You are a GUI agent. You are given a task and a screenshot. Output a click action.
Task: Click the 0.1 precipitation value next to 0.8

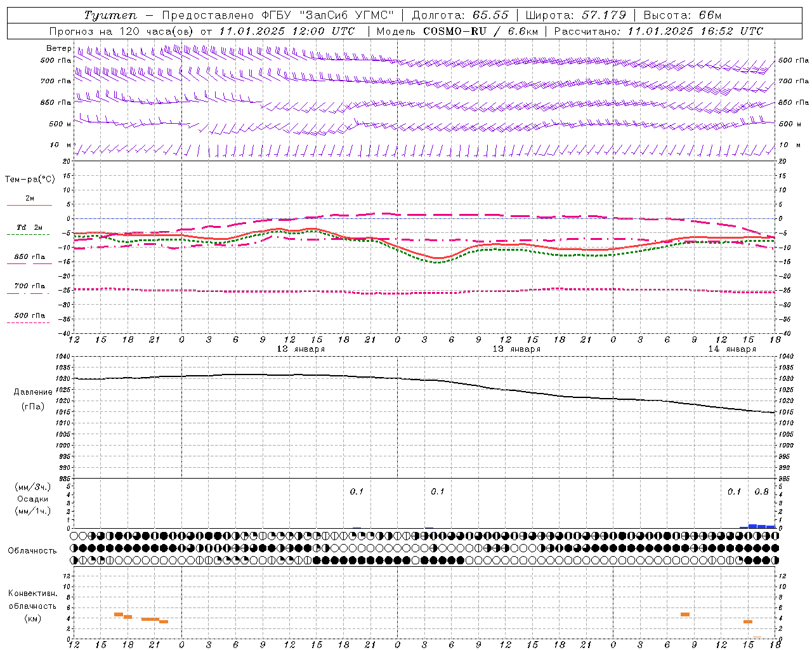point(734,491)
